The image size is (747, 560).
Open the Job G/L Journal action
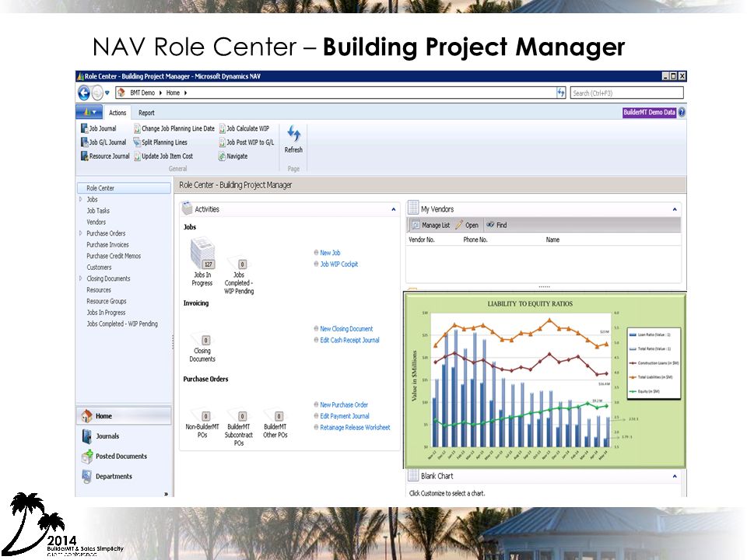coord(103,142)
